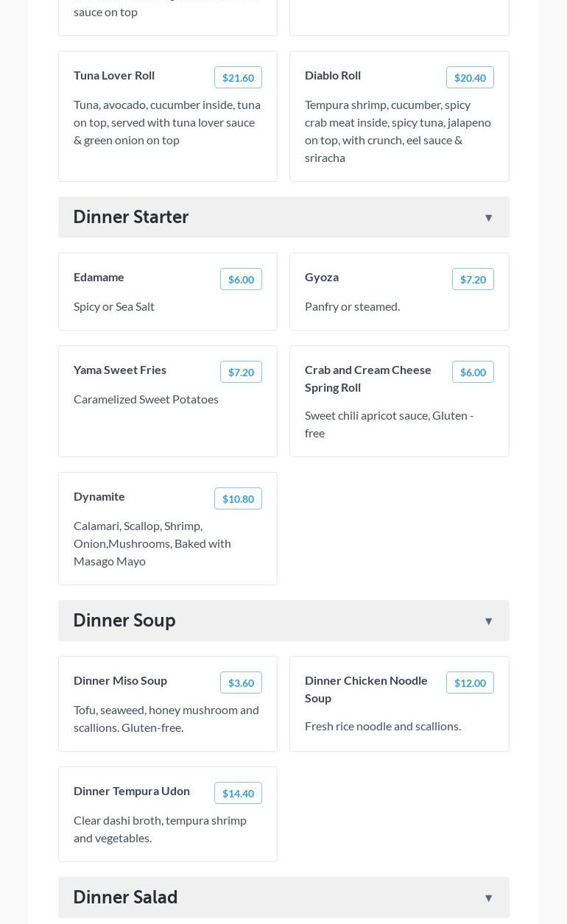Click the Yama Sweet Fries $7.20 price
Image resolution: width=567 pixels, height=924 pixels.
pos(241,372)
